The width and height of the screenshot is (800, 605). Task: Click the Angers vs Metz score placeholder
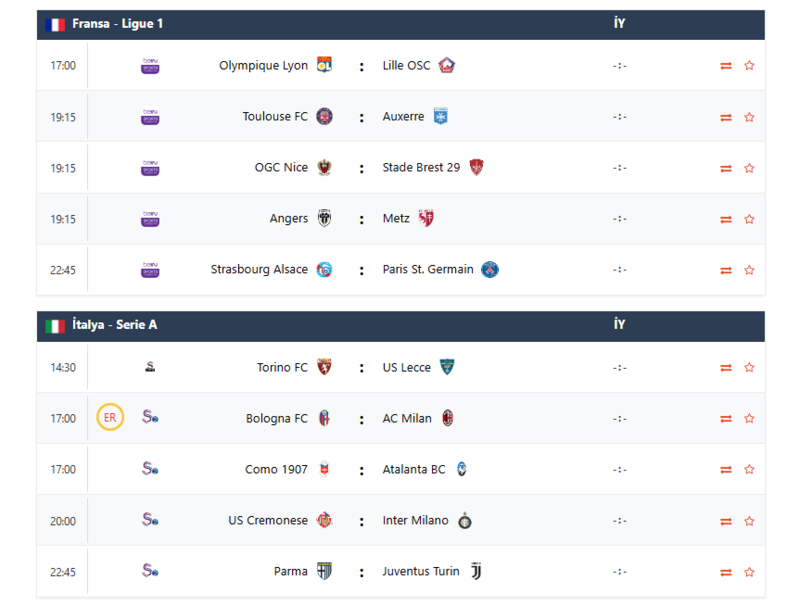[620, 219]
